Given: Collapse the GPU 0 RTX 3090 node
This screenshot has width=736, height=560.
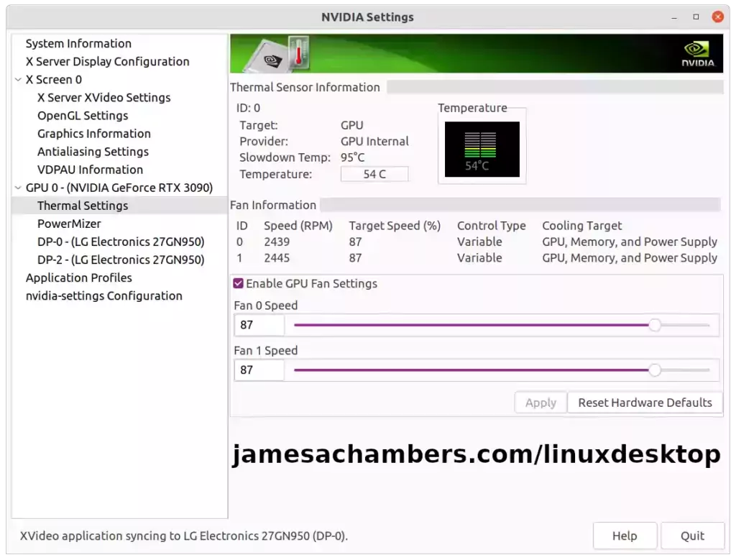Looking at the screenshot, I should pyautogui.click(x=18, y=188).
